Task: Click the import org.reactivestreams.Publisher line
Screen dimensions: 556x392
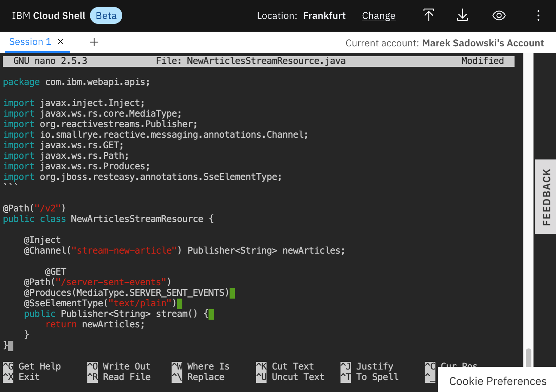Action: point(100,124)
